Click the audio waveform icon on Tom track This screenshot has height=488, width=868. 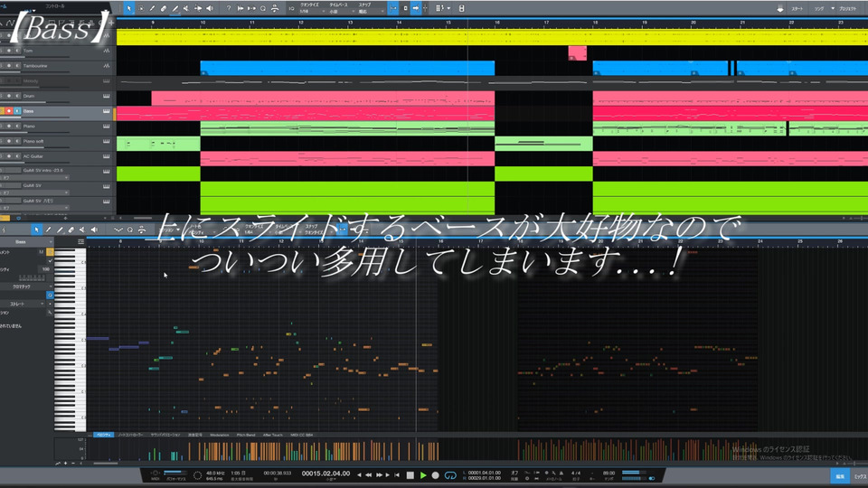[107, 51]
